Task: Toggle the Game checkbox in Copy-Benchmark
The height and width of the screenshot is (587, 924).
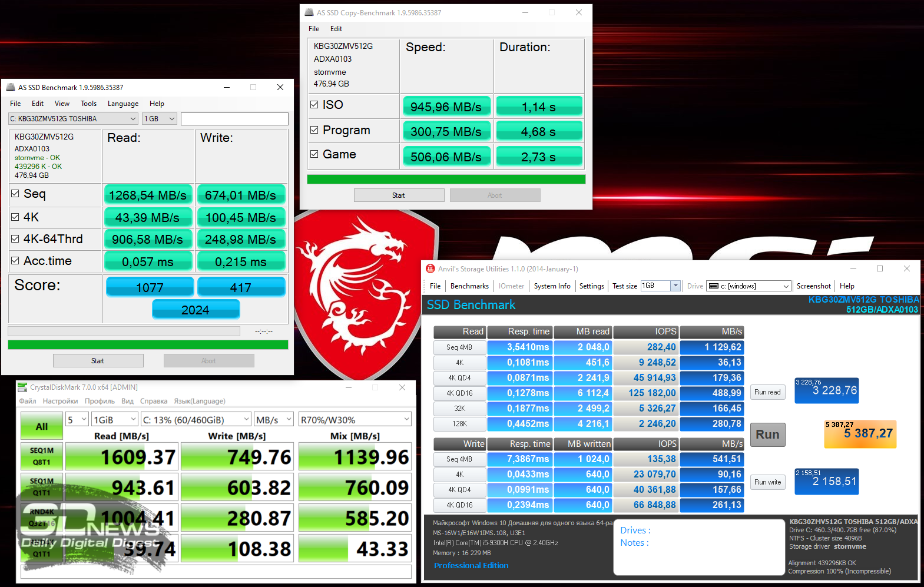Action: [314, 154]
